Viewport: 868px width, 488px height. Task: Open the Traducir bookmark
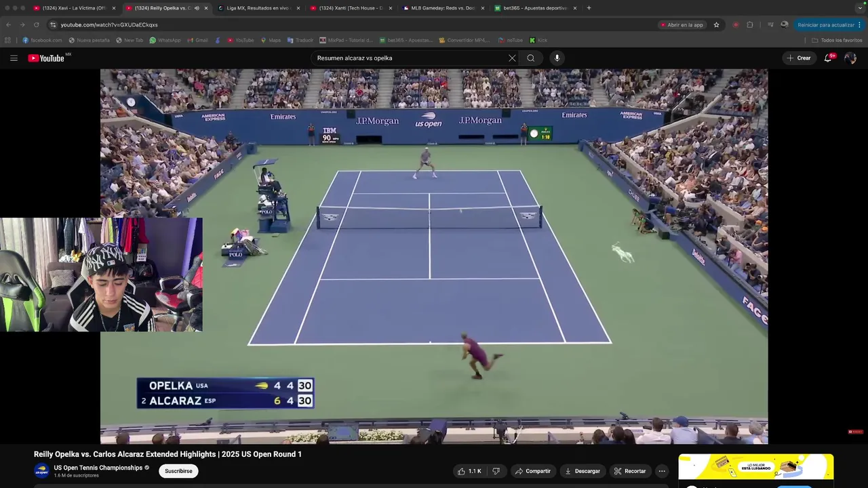pos(300,40)
